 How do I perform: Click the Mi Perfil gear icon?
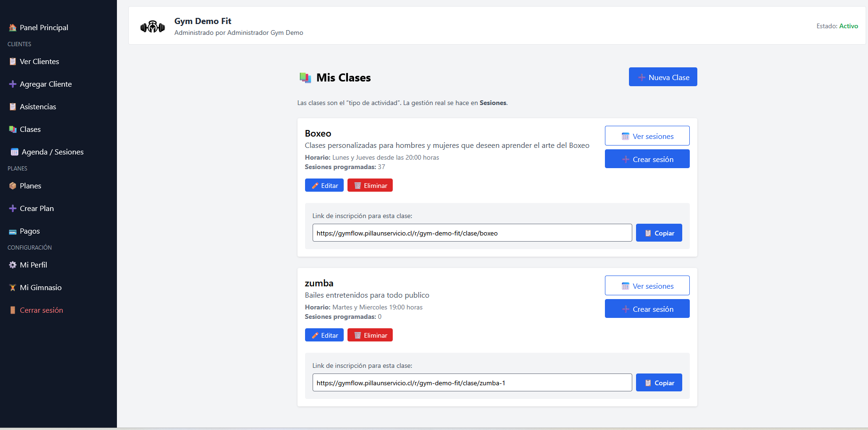13,265
